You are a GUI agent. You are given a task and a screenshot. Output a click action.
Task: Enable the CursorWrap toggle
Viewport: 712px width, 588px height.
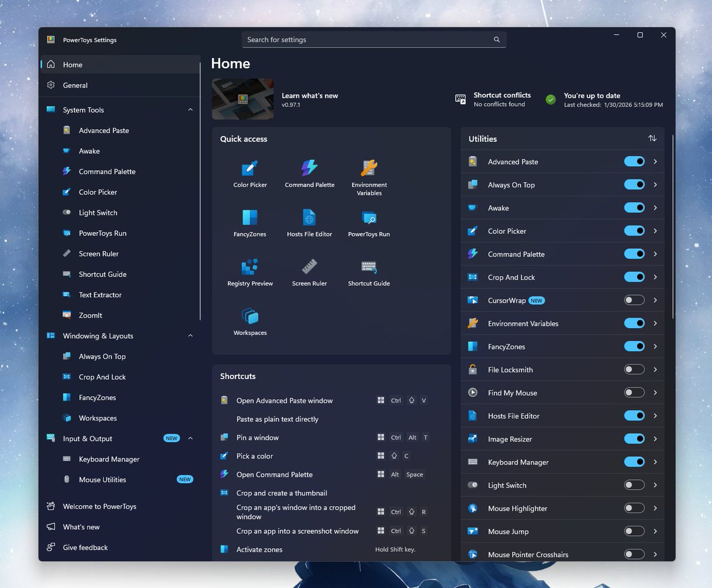pos(634,300)
